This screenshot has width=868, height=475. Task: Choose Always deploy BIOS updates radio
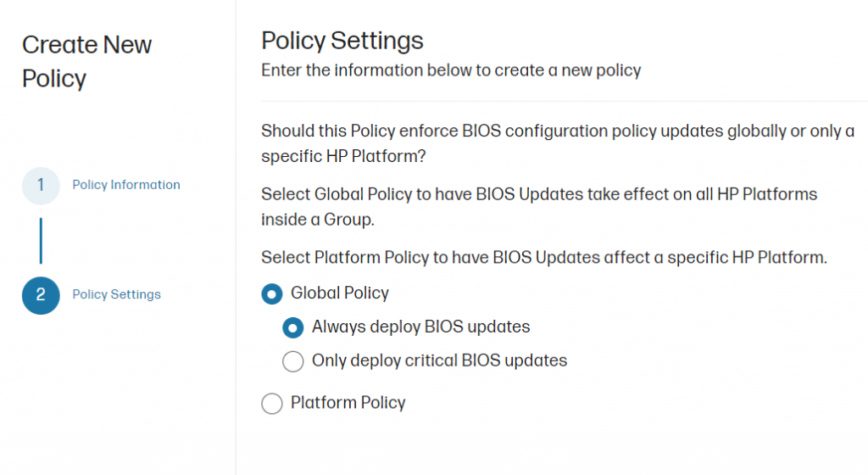pyautogui.click(x=292, y=327)
